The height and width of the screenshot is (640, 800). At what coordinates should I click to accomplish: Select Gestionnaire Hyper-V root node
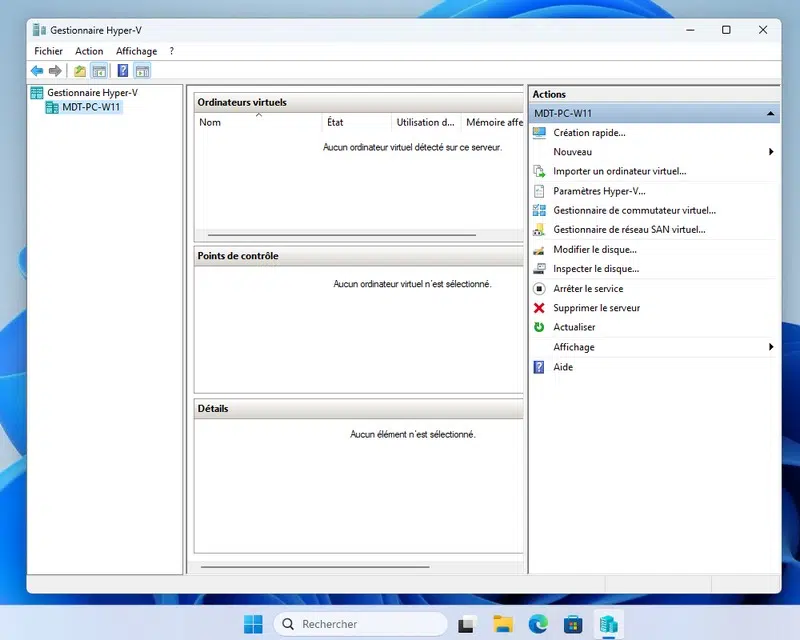click(94, 92)
